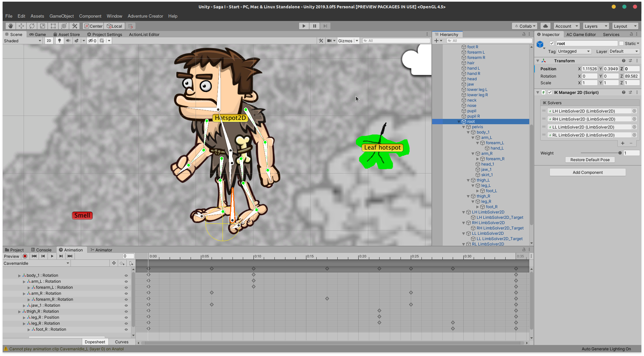
Task: Open the Layers dropdown
Action: [x=595, y=26]
